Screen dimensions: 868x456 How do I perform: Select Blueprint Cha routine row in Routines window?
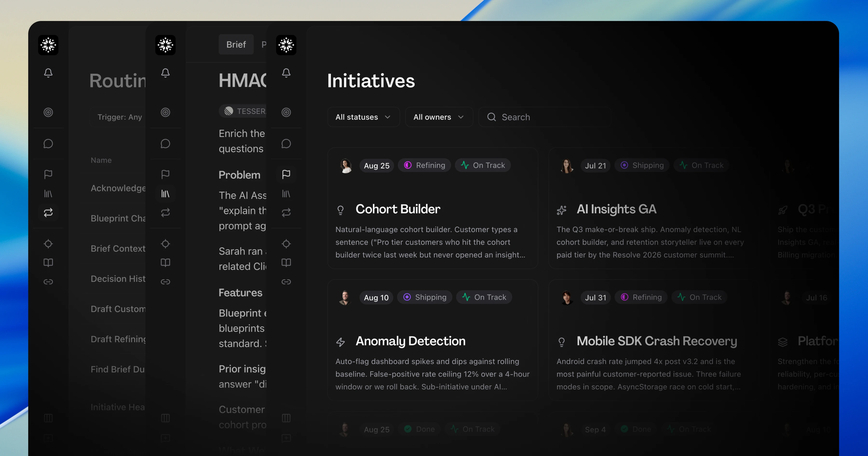click(118, 218)
